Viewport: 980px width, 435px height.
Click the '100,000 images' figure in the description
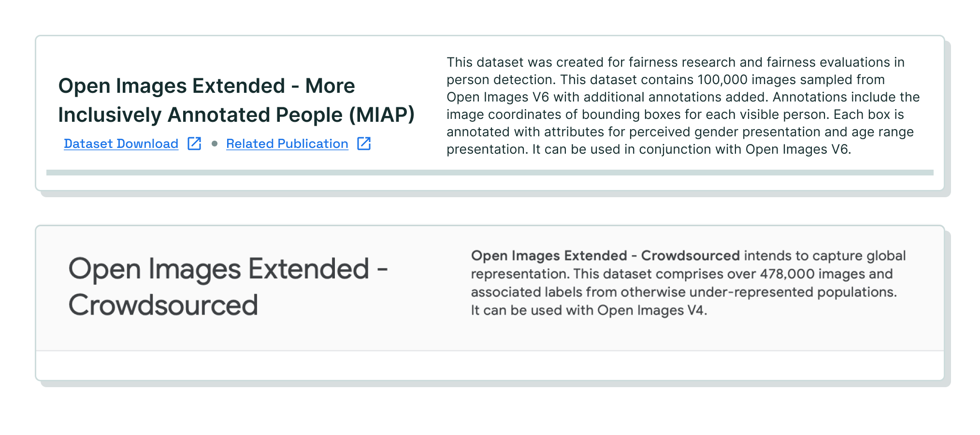point(747,80)
